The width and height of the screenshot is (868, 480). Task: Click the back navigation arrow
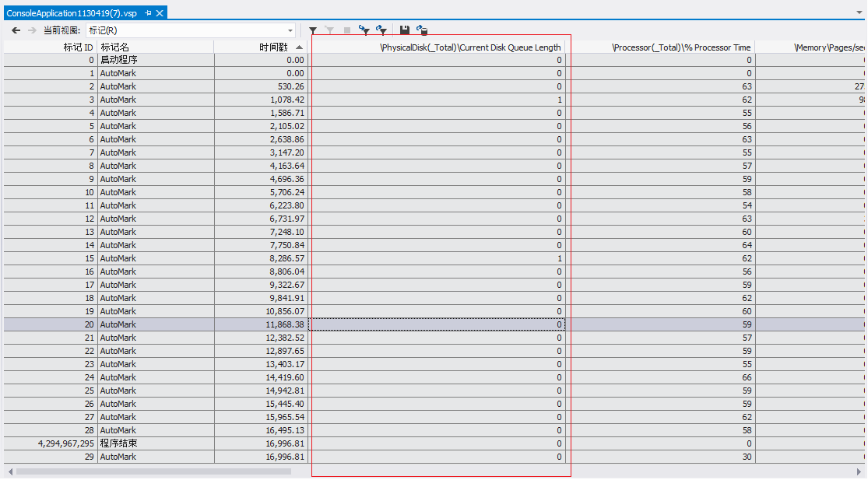[x=16, y=30]
